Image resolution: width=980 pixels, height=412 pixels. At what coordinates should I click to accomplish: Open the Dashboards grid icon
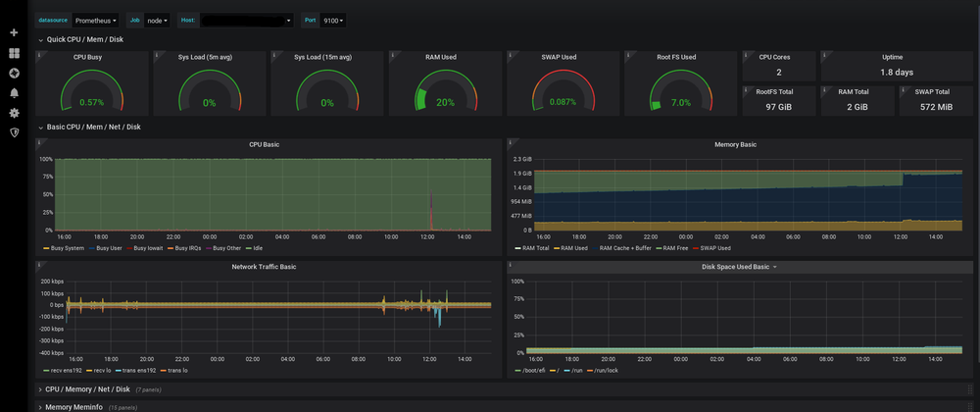pos(14,53)
